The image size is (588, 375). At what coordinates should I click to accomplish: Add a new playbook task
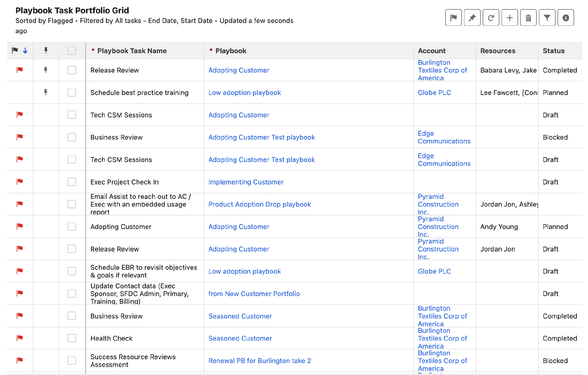click(x=510, y=18)
